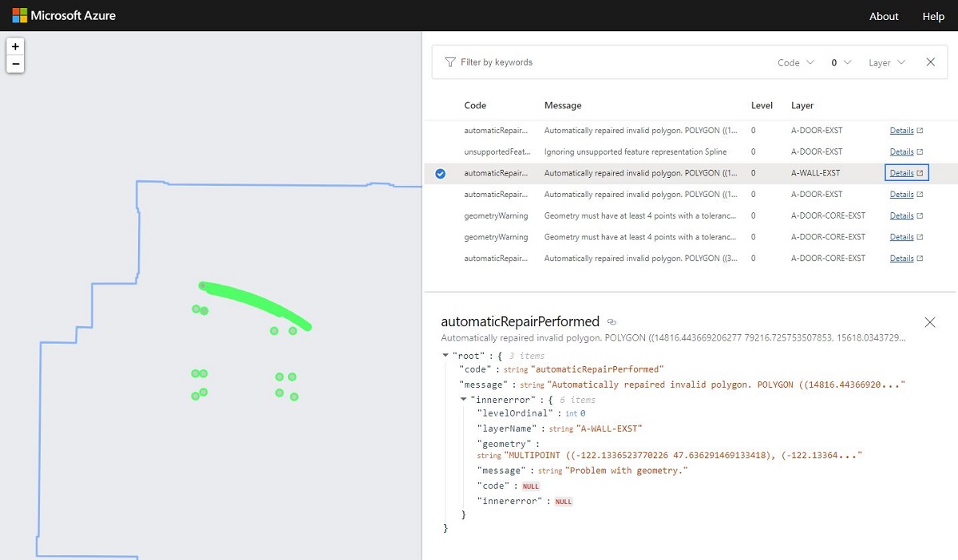Open the Help menu item
The height and width of the screenshot is (560, 958).
click(x=933, y=16)
